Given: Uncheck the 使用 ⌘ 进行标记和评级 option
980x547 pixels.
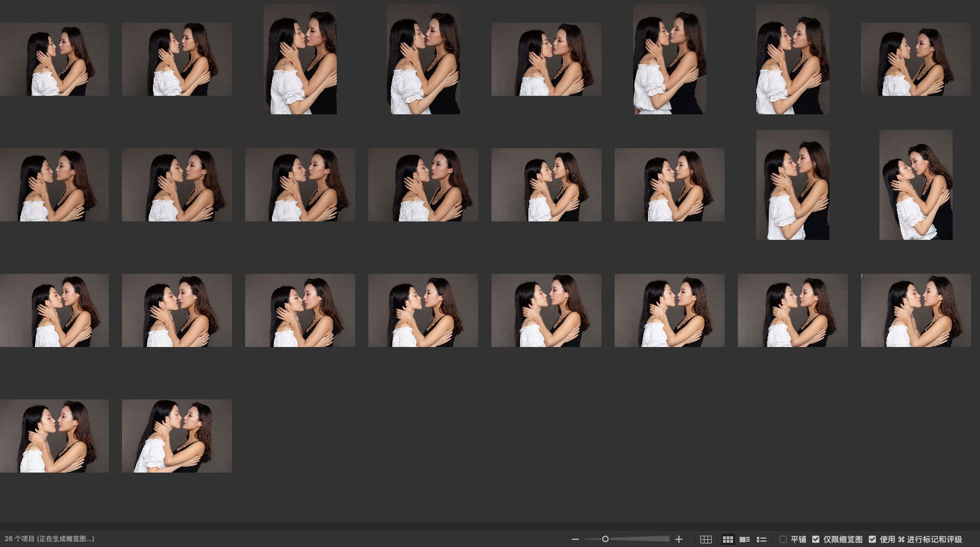Looking at the screenshot, I should [872, 539].
